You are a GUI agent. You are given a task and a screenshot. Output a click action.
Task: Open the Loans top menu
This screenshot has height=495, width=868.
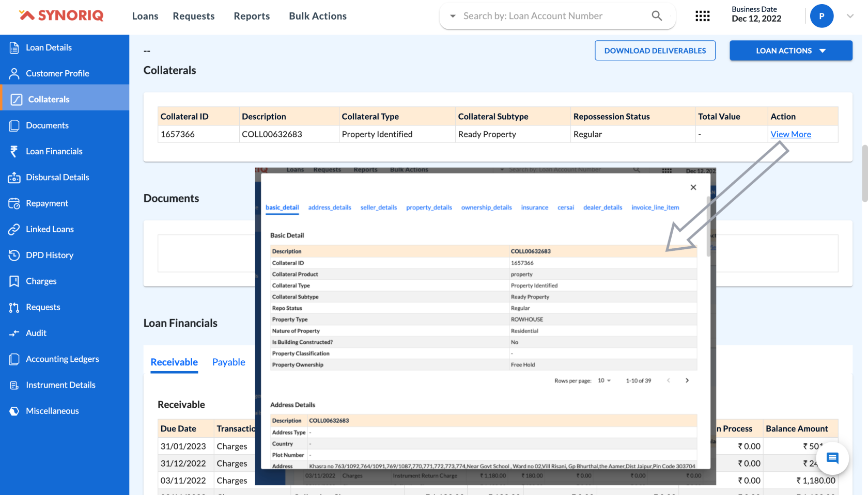(x=145, y=16)
